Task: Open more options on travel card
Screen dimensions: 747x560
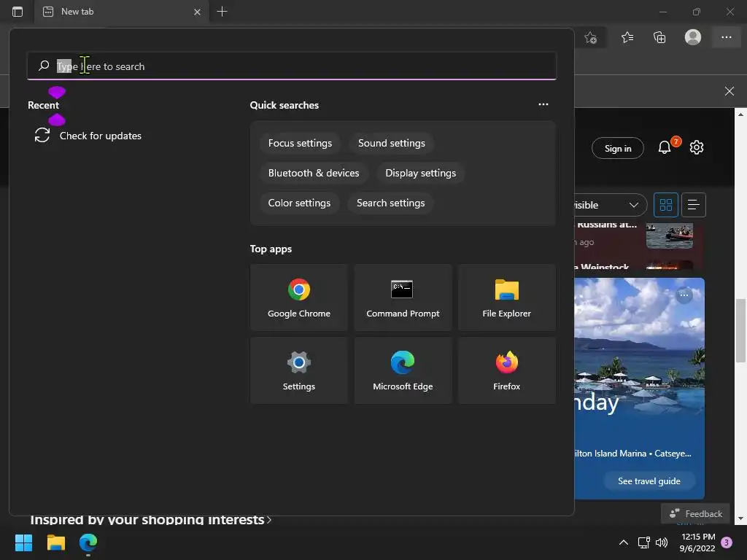Action: pos(684,295)
